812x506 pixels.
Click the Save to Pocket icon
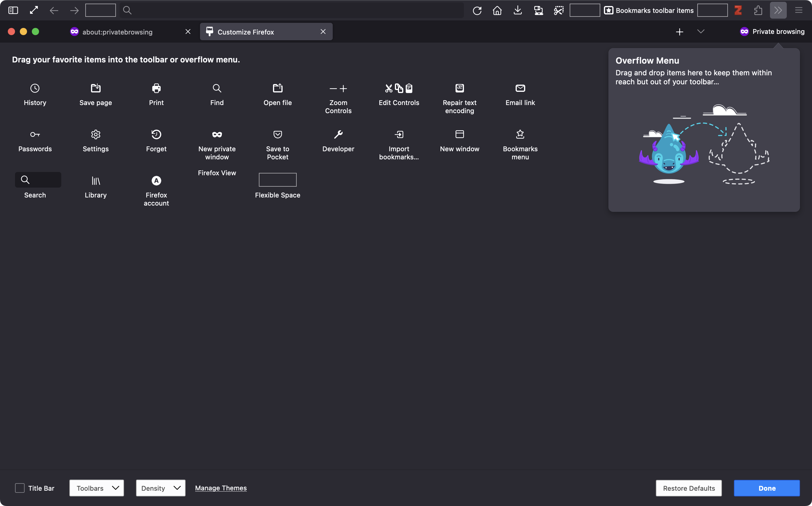pyautogui.click(x=277, y=134)
